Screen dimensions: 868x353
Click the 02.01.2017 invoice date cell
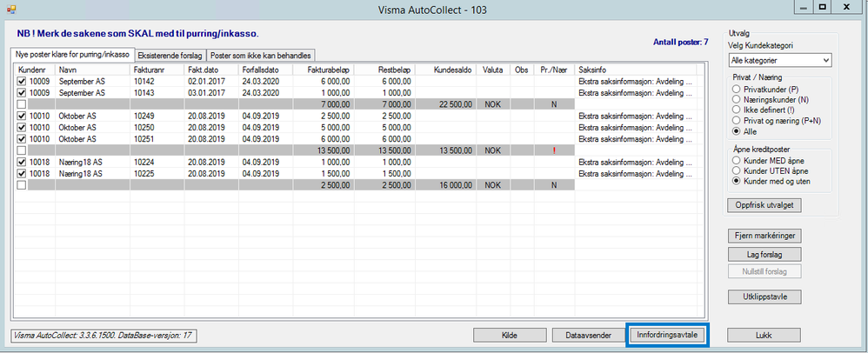pyautogui.click(x=205, y=82)
